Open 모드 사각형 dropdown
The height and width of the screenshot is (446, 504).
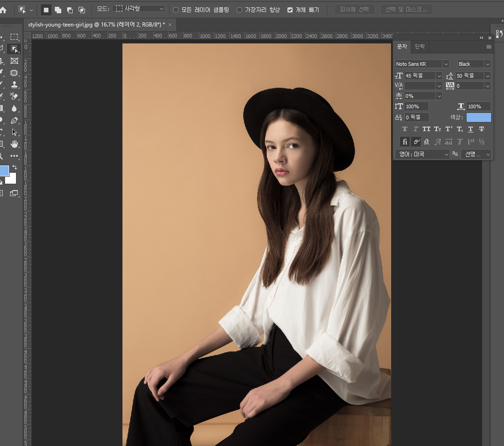pos(139,9)
